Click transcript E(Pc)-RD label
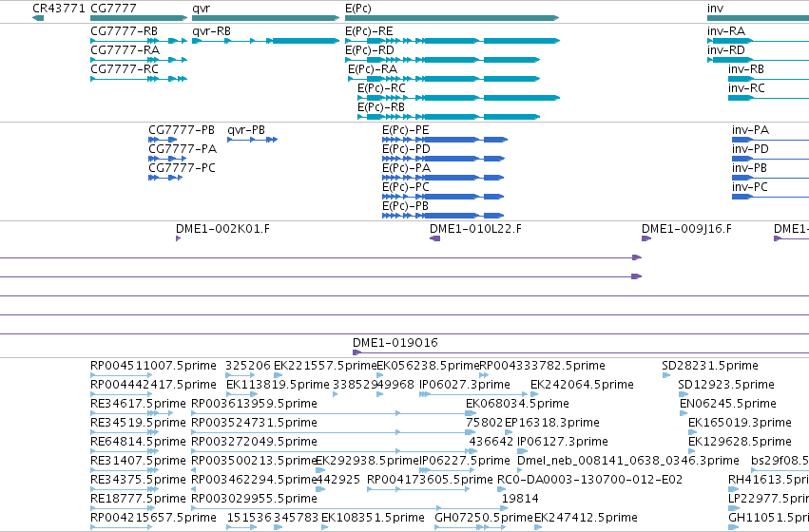This screenshot has width=809, height=532. coord(370,50)
